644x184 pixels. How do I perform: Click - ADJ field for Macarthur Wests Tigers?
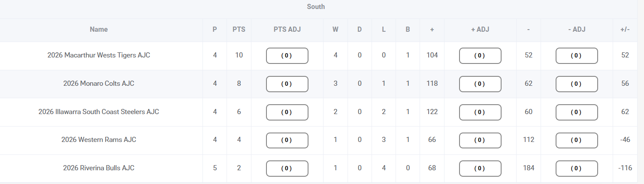point(577,56)
